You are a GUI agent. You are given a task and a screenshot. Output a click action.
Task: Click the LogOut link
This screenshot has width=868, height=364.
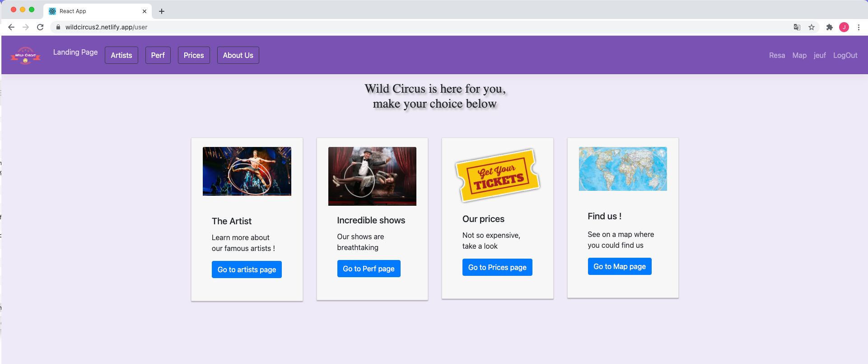(845, 55)
